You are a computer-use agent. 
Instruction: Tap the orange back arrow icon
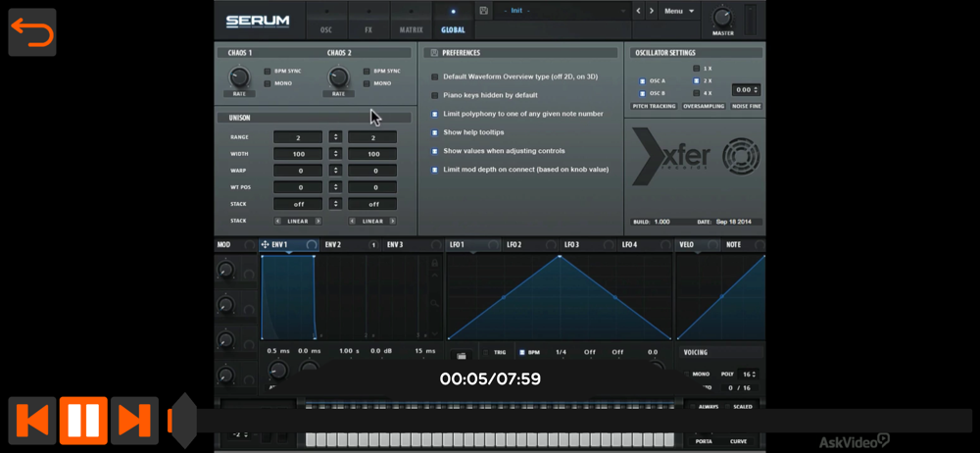click(32, 32)
